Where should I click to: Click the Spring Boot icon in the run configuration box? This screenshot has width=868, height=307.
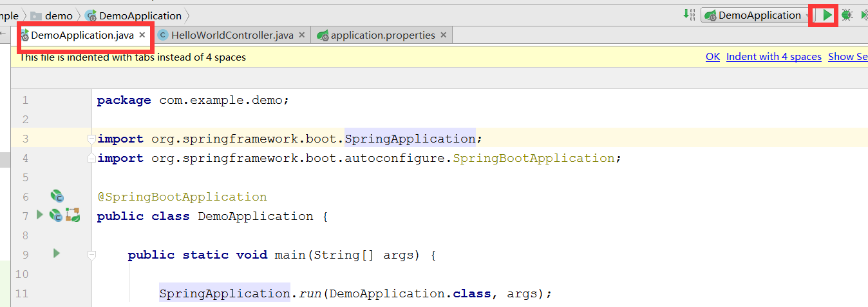point(710,15)
